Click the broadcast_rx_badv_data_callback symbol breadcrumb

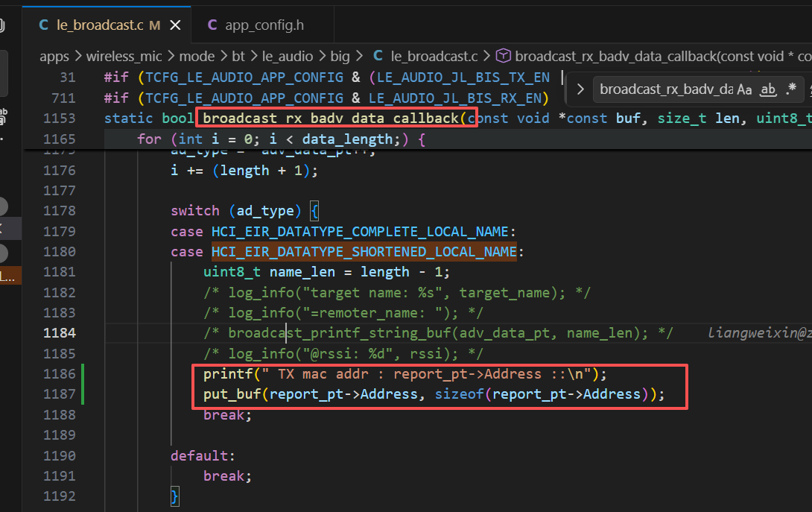[x=653, y=56]
